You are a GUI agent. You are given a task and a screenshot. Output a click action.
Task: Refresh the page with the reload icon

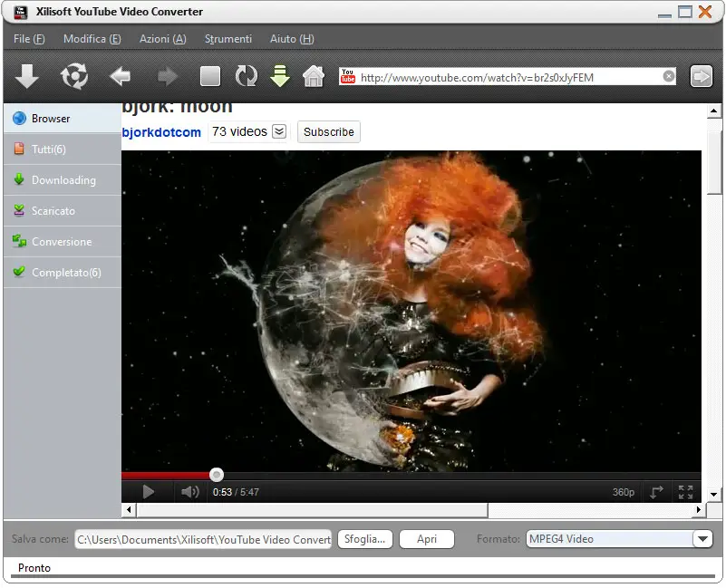tap(247, 76)
